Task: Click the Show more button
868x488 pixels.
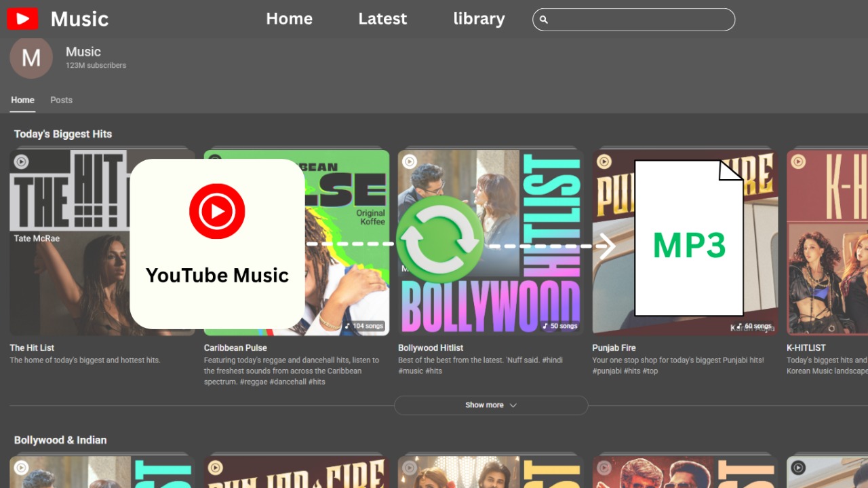Action: 491,405
